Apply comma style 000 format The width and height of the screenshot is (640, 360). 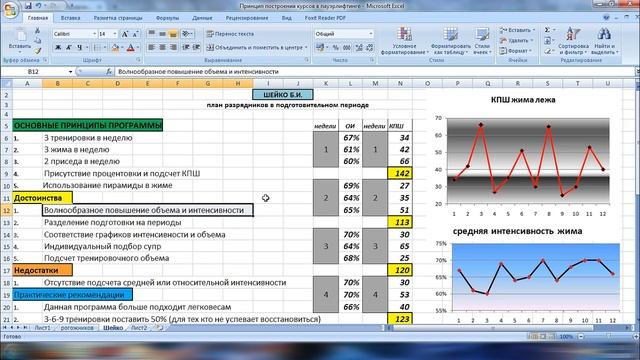(347, 48)
